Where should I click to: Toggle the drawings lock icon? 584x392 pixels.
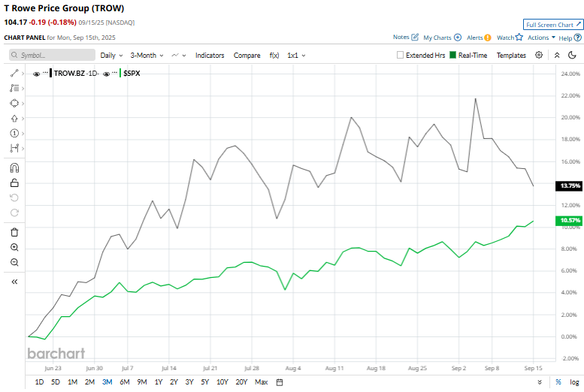coord(14,182)
